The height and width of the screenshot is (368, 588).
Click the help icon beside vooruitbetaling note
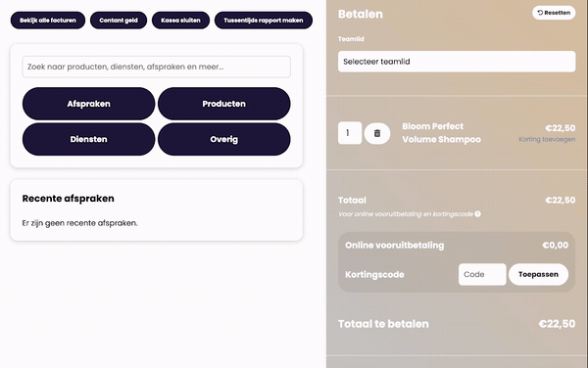(x=478, y=214)
